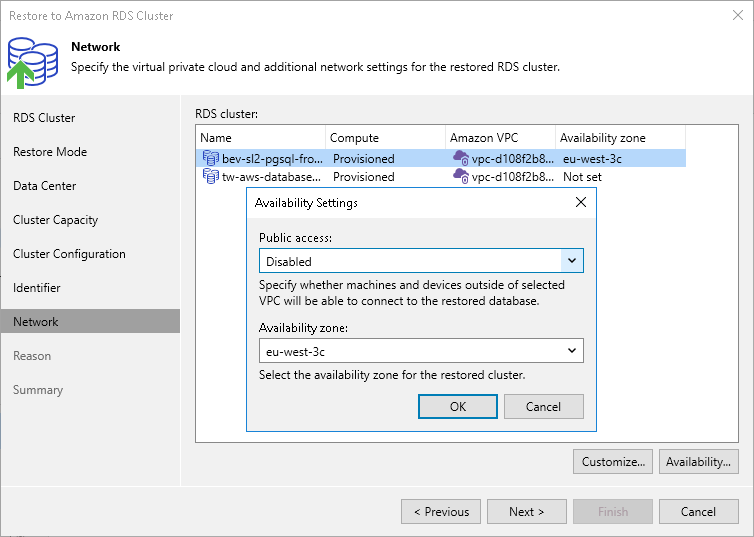Select the Identifier wizard step
The width and height of the screenshot is (754, 537).
coord(37,288)
